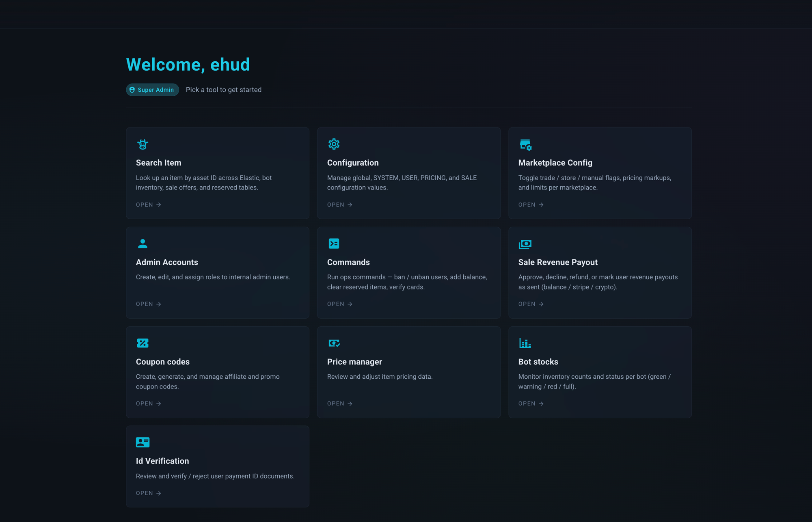The width and height of the screenshot is (812, 522).
Task: Click the person icon on Admin Accounts card
Action: (x=143, y=244)
